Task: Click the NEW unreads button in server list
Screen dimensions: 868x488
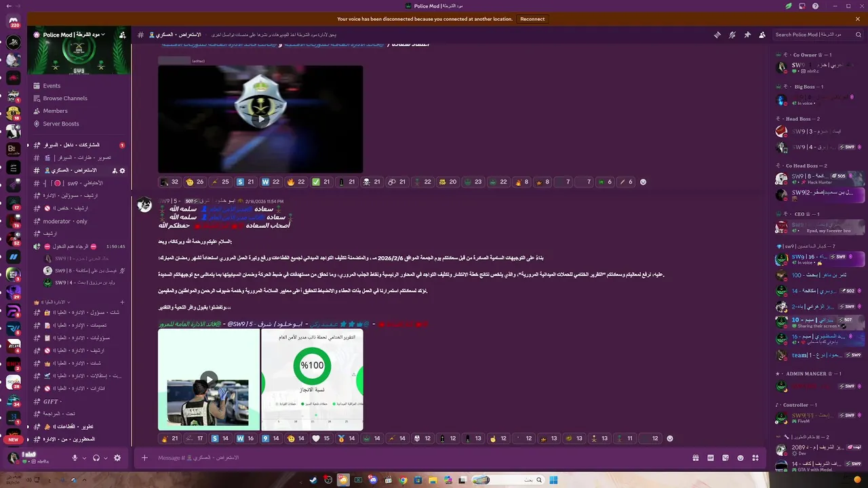Action: 14,439
